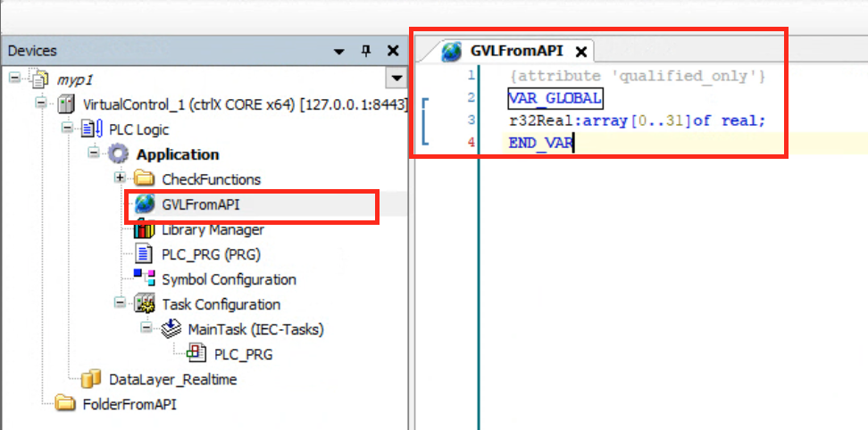Pin the Devices panel with auto-hide icon
868x430 pixels.
coord(366,51)
